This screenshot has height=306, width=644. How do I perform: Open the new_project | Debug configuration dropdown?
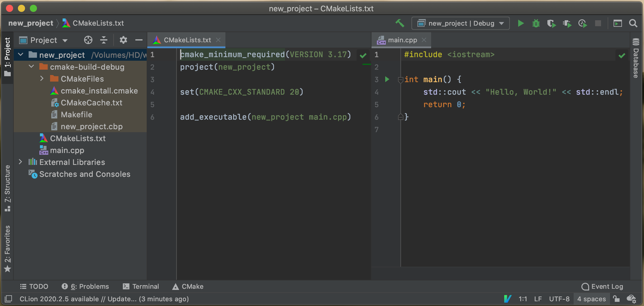click(x=460, y=23)
